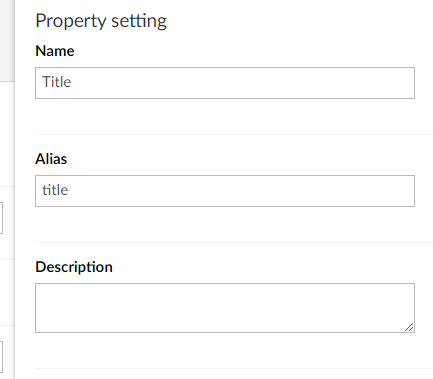Screen dimensions: 433x379
Task: Click the "Name" field label
Action: pyautogui.click(x=55, y=51)
